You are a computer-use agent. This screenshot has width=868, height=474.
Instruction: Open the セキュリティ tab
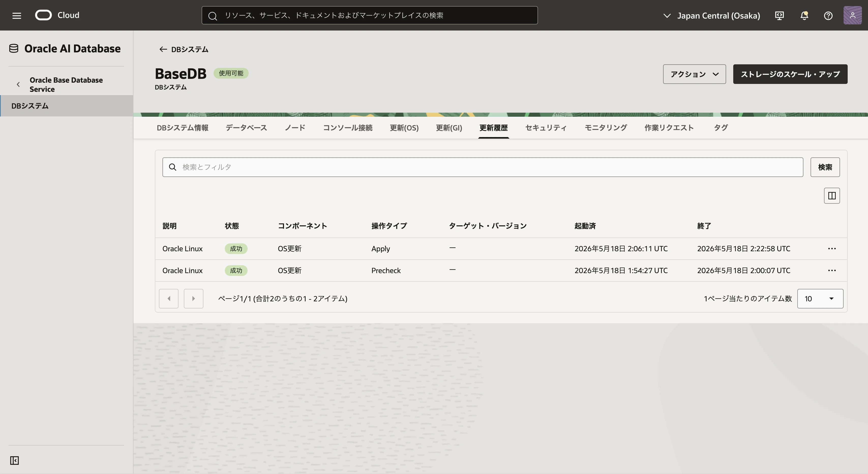(x=546, y=128)
